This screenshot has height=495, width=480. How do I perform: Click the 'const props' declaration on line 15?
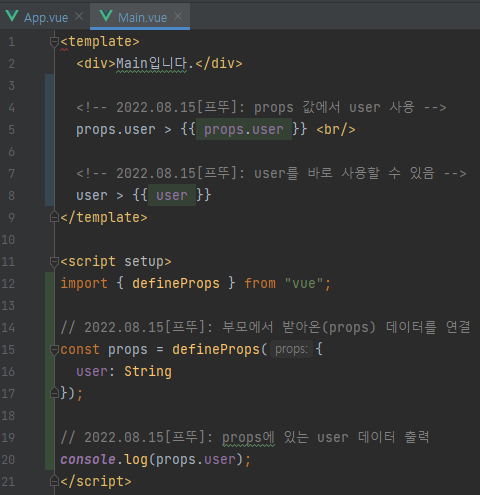104,350
